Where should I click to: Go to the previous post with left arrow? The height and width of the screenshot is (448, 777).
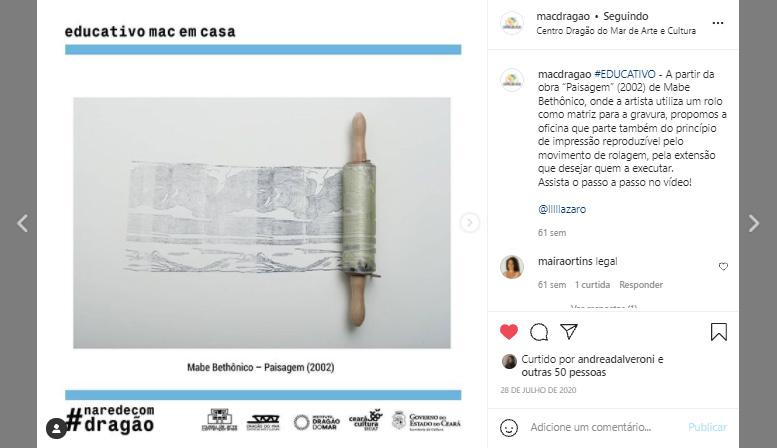coord(22,223)
